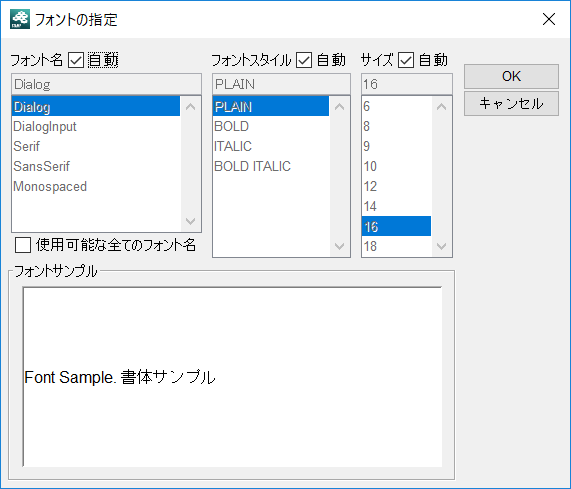Select size 12 in the size list
Image resolution: width=571 pixels, height=489 pixels.
tap(397, 186)
